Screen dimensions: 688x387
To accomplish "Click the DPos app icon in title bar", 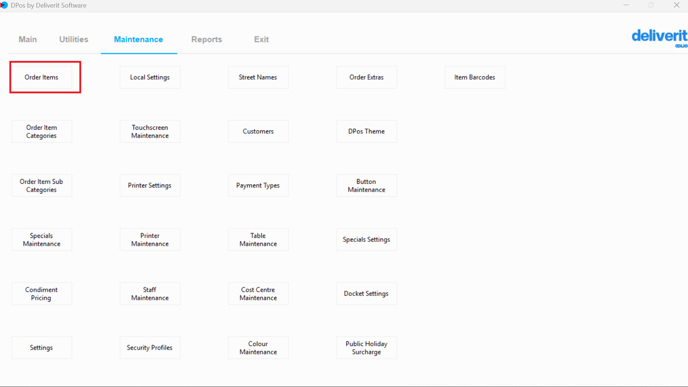I will pos(4,5).
